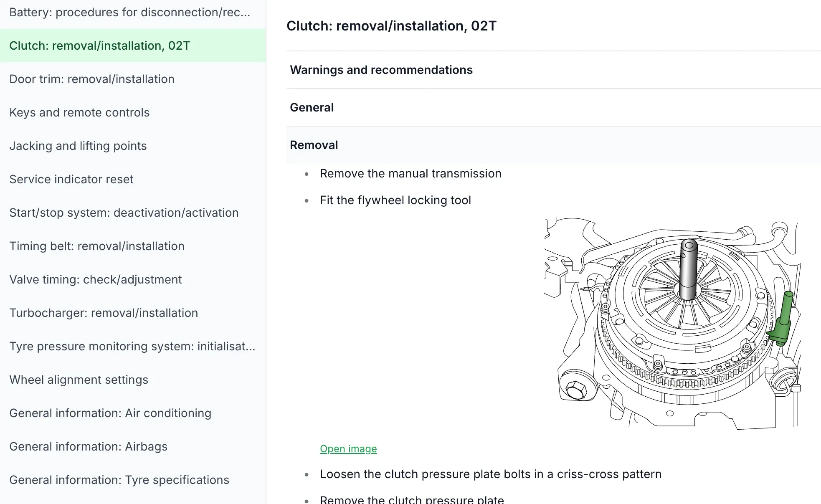Expand the General section
The height and width of the screenshot is (504, 821).
tap(553, 107)
